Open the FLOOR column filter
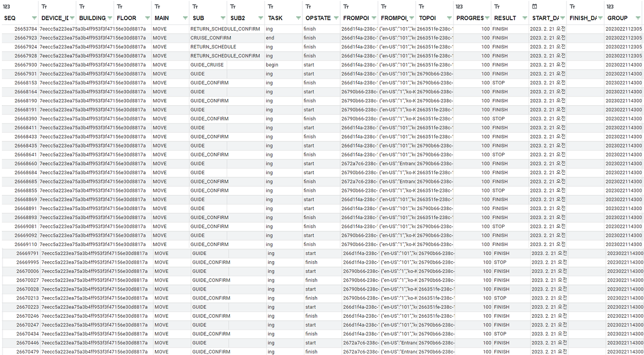 (147, 18)
